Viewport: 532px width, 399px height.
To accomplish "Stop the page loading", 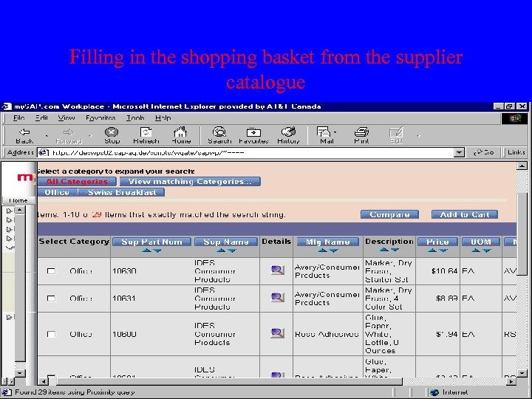I will 112,136.
